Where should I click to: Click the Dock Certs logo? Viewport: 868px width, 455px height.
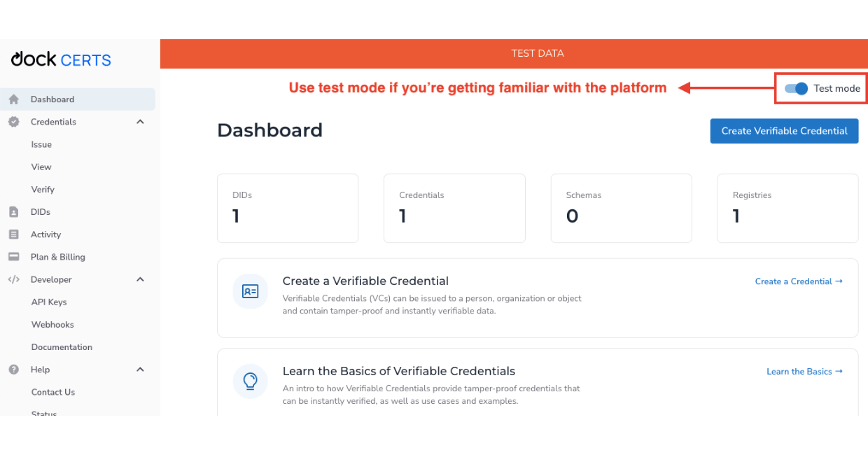[61, 59]
